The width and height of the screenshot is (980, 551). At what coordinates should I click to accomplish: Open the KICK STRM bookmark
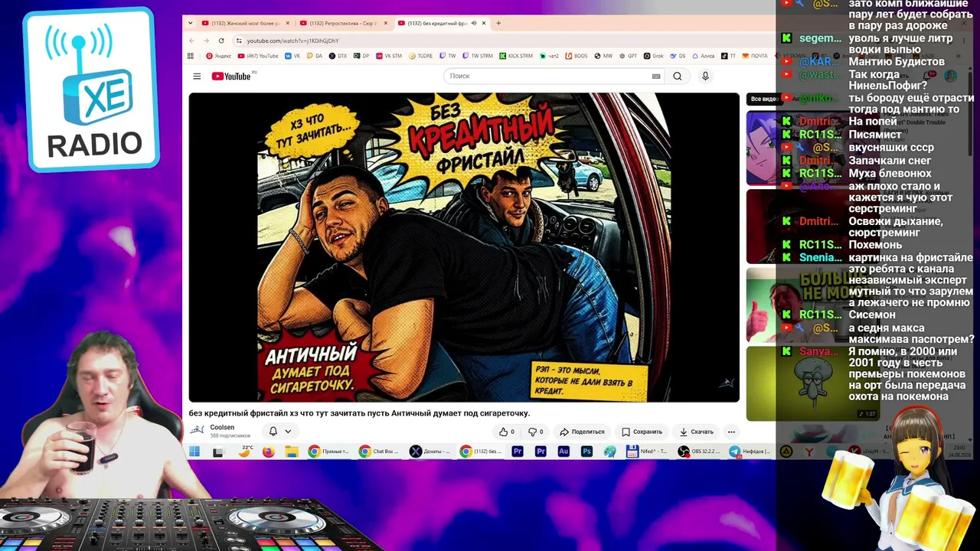[x=516, y=56]
